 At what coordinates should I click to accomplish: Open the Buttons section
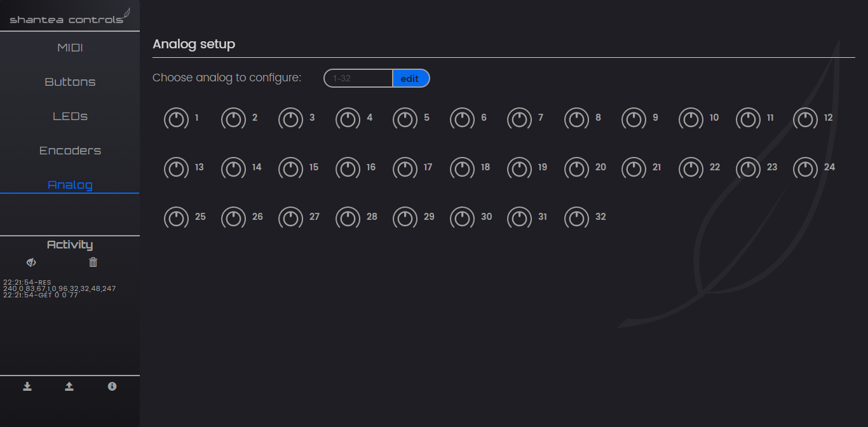(x=70, y=83)
